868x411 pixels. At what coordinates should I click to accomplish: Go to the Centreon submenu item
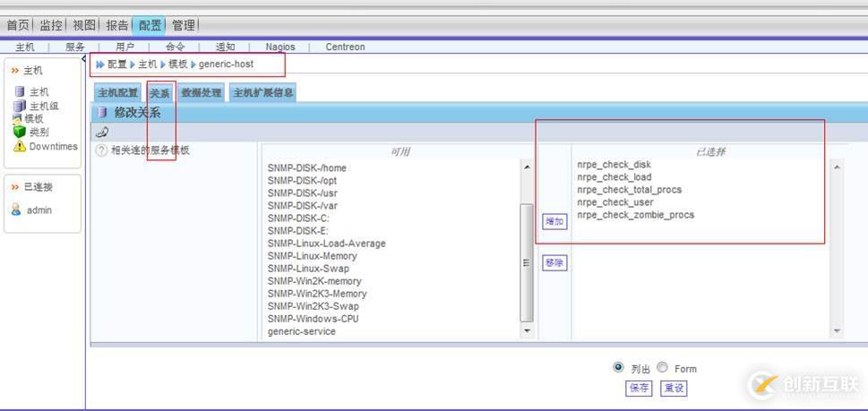[345, 47]
